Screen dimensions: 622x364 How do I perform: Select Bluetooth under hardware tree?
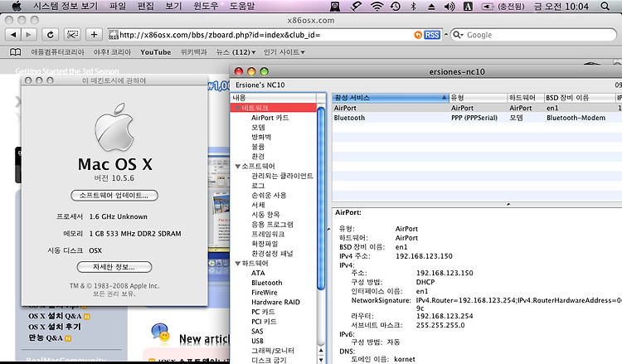point(266,283)
